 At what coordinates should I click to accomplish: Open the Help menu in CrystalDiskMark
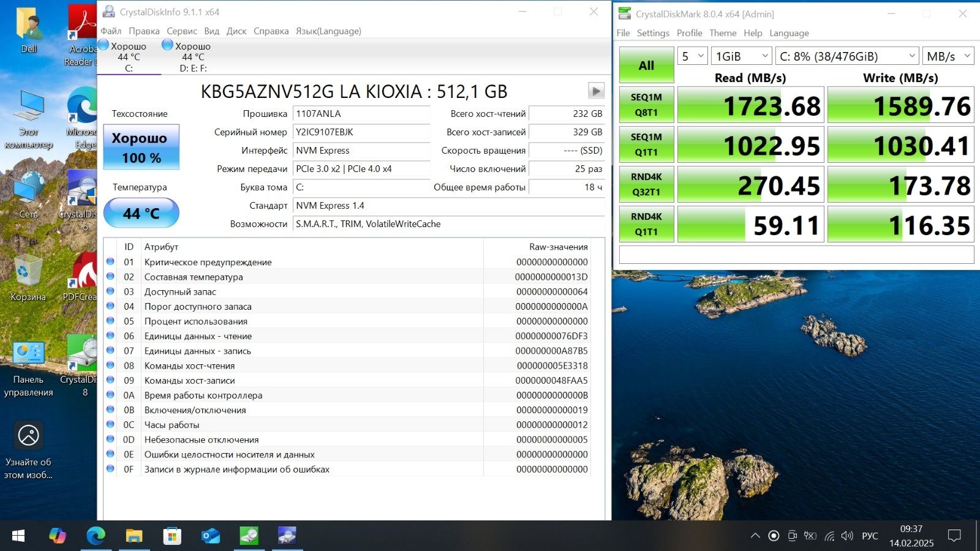tap(753, 33)
